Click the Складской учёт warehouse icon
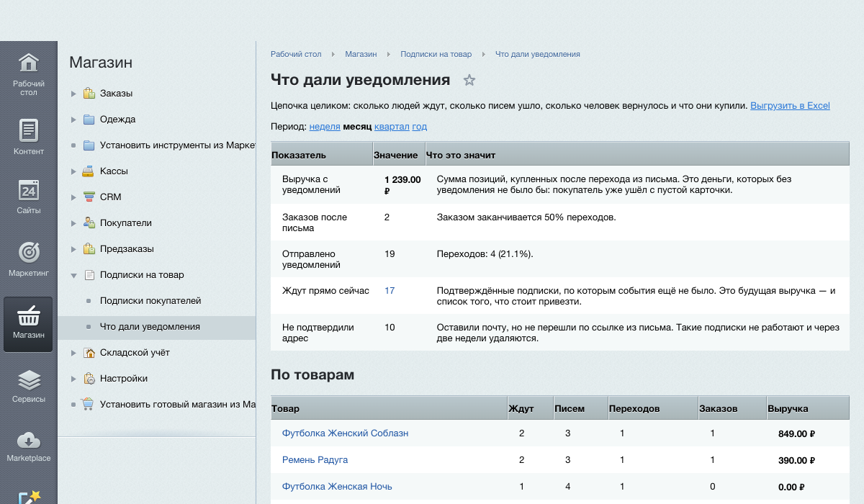This screenshot has height=504, width=864. [89, 352]
